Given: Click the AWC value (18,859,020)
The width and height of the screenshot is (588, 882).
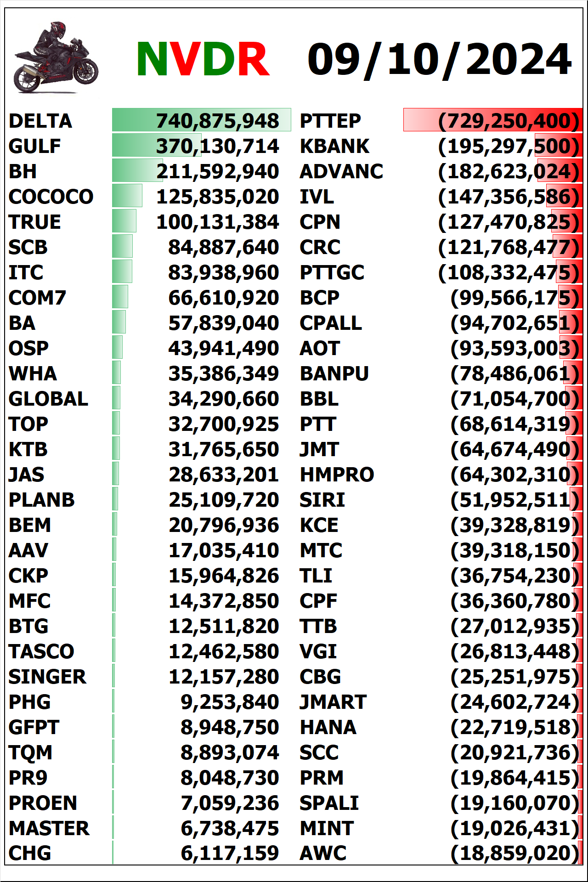Looking at the screenshot, I should click(x=515, y=853).
